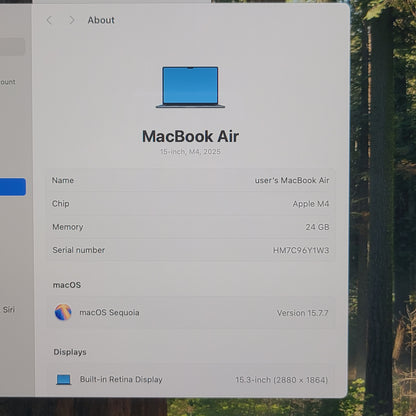Click the About title in toolbar
Image resolution: width=416 pixels, height=416 pixels.
101,20
